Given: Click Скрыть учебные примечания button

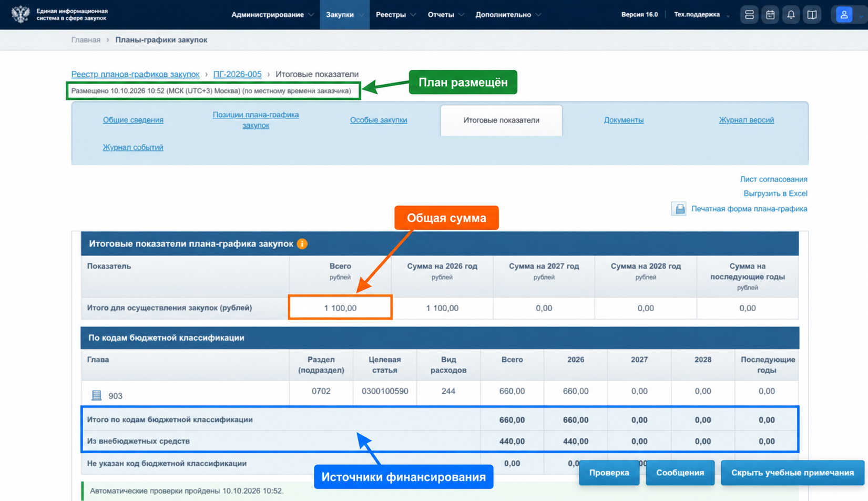Looking at the screenshot, I should [792, 473].
